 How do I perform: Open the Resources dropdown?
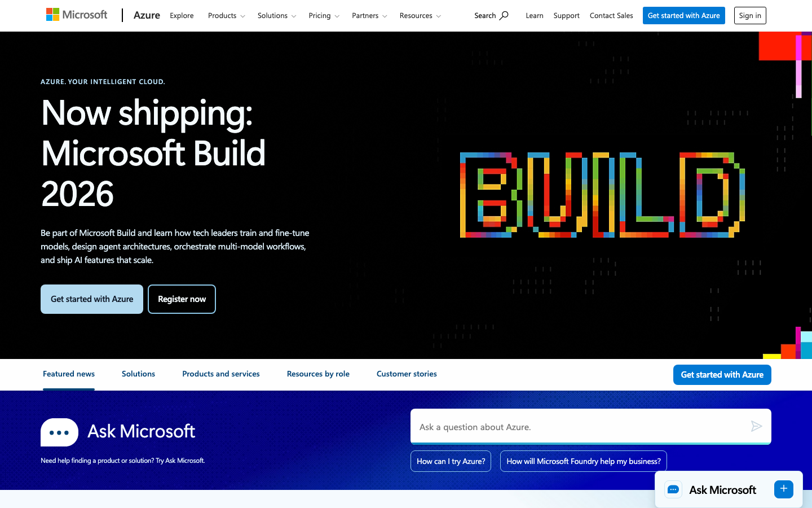pyautogui.click(x=420, y=15)
